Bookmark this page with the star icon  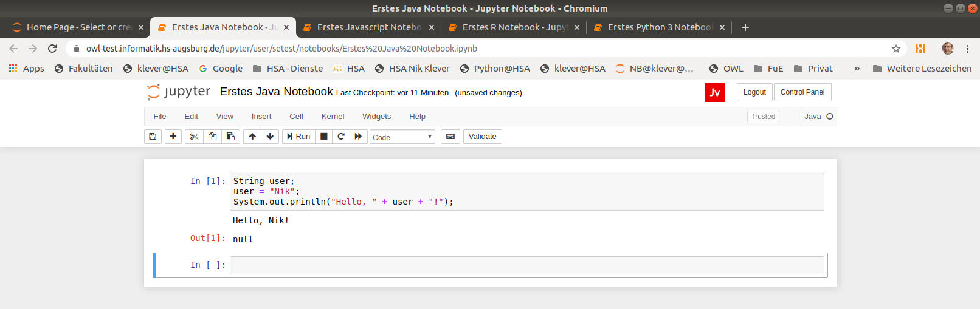pyautogui.click(x=896, y=49)
